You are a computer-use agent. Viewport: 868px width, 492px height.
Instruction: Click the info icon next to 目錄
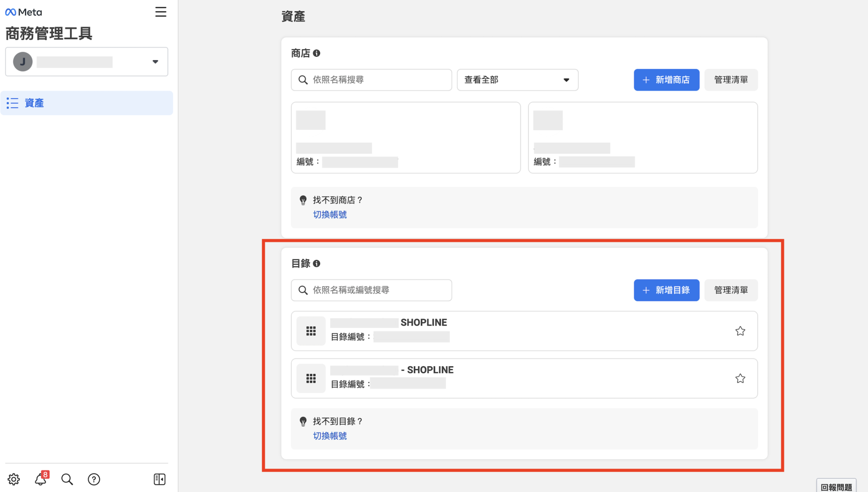coord(316,263)
